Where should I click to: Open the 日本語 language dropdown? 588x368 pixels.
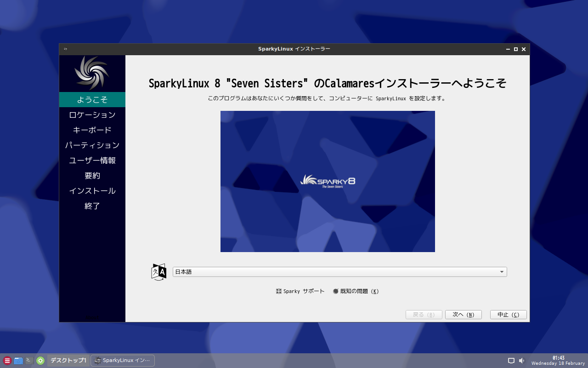[340, 272]
